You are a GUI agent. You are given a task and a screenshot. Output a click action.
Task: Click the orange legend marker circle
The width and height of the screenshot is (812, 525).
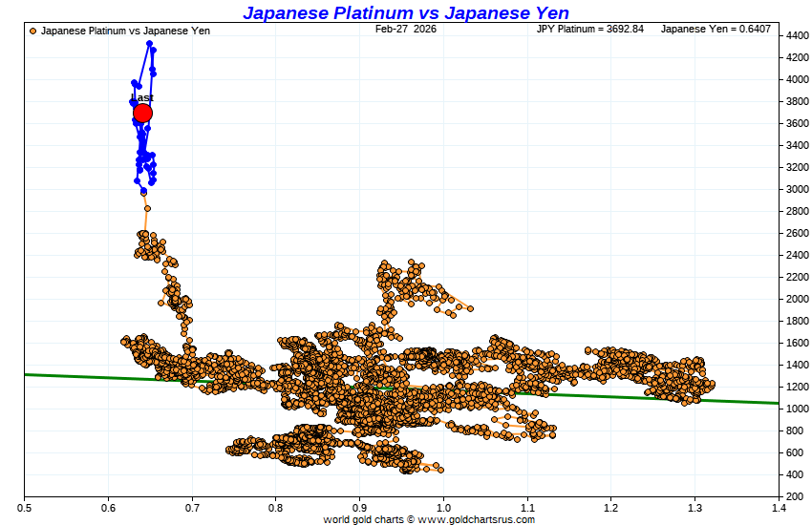pos(33,31)
